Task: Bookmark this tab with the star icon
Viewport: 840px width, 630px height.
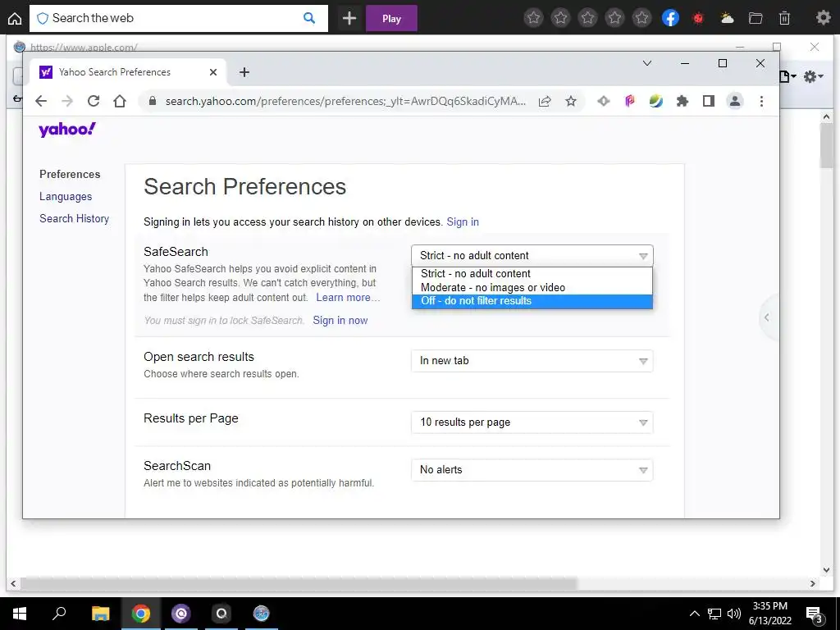Action: (x=571, y=101)
